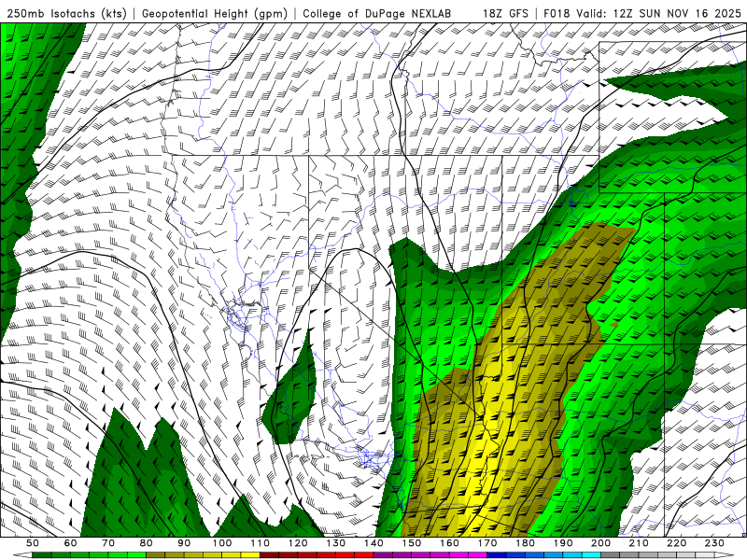
Task: Click the '70' label on the color scale
Action: click(x=108, y=543)
